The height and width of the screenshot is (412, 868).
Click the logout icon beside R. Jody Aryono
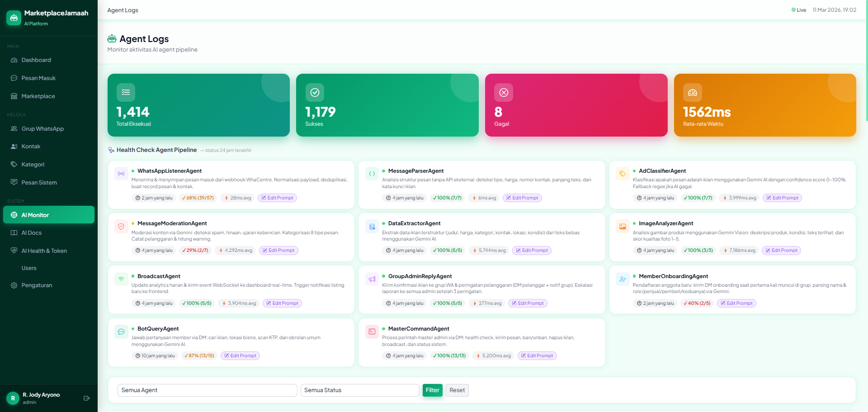87,398
